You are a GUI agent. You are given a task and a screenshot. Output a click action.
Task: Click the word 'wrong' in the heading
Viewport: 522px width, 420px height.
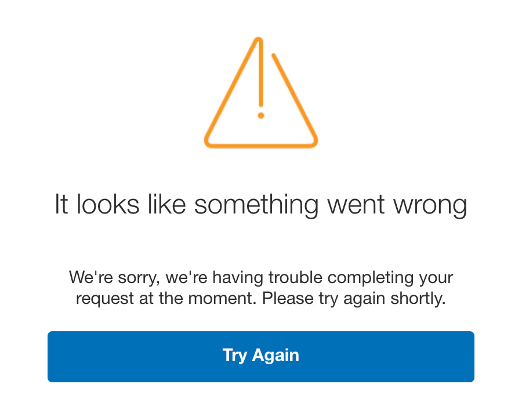tap(430, 207)
